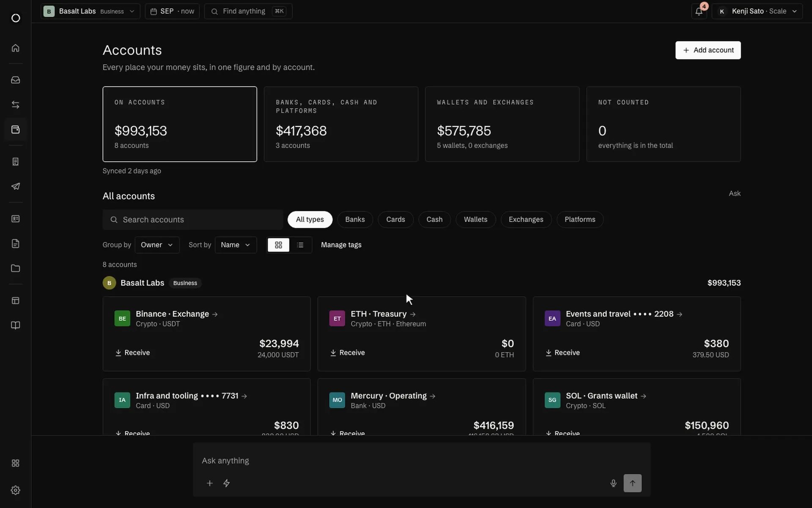Open the contact card icon in the sidebar
Screen dimensions: 812x508
click(16, 219)
